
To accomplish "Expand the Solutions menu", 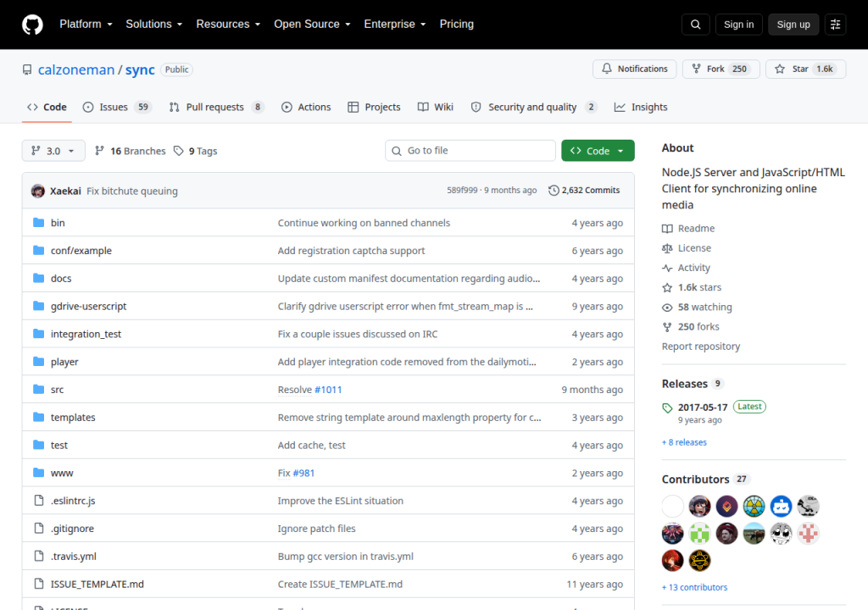I will tap(154, 25).
